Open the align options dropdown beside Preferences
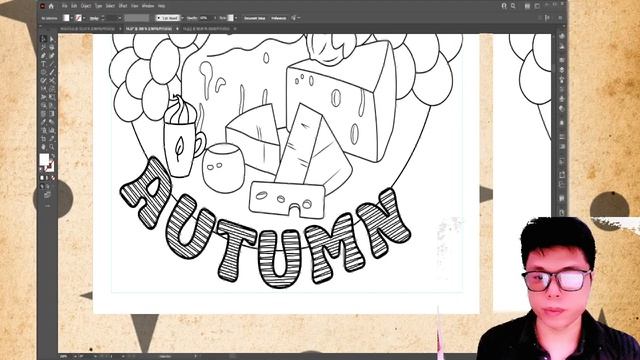This screenshot has width=640, height=360. [299, 18]
